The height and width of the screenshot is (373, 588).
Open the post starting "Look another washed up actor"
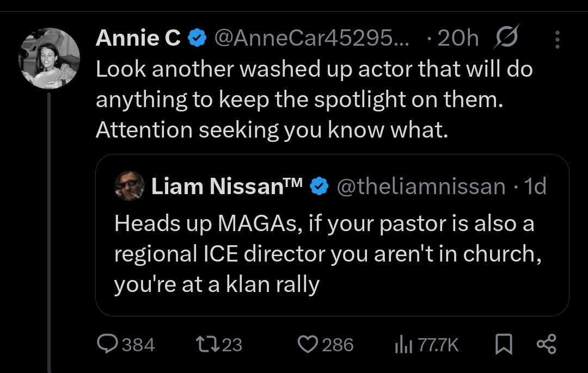pyautogui.click(x=314, y=100)
